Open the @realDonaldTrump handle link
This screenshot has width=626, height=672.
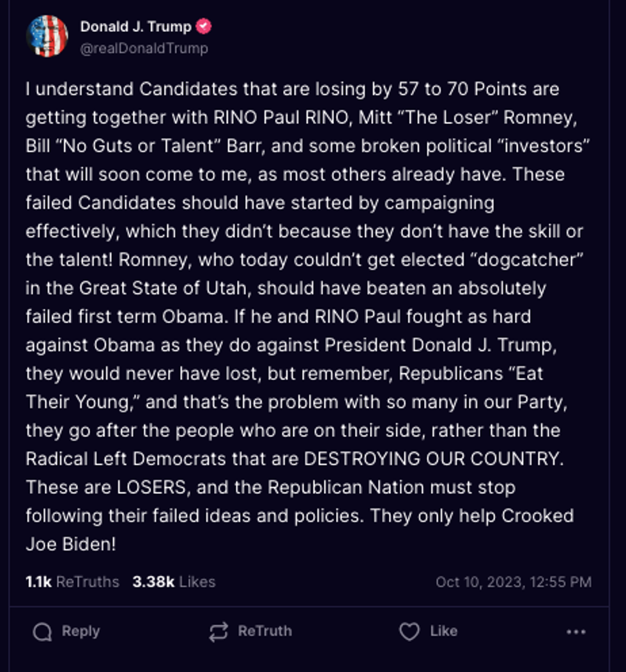tap(144, 48)
